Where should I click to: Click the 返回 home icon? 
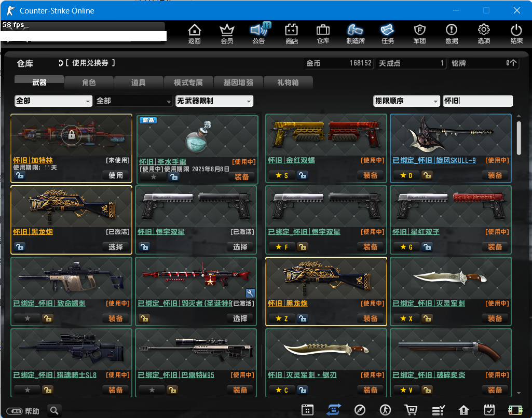(195, 34)
